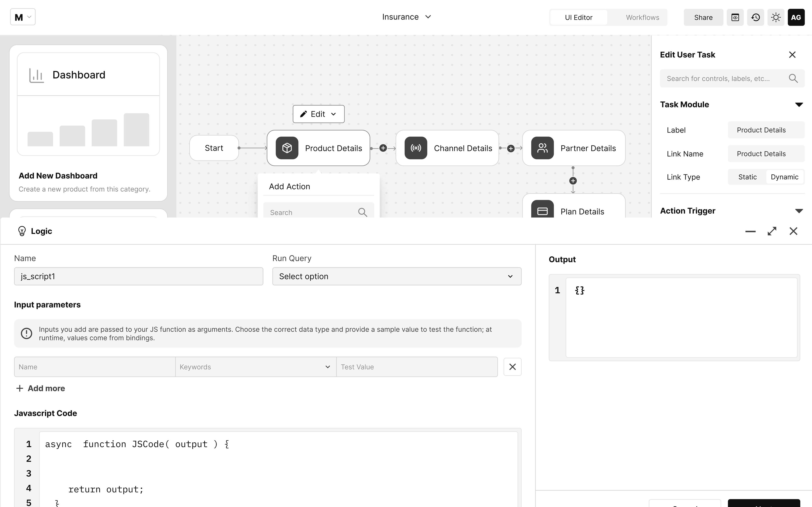Click the Share button
Viewport: 812px width, 507px height.
[703, 17]
